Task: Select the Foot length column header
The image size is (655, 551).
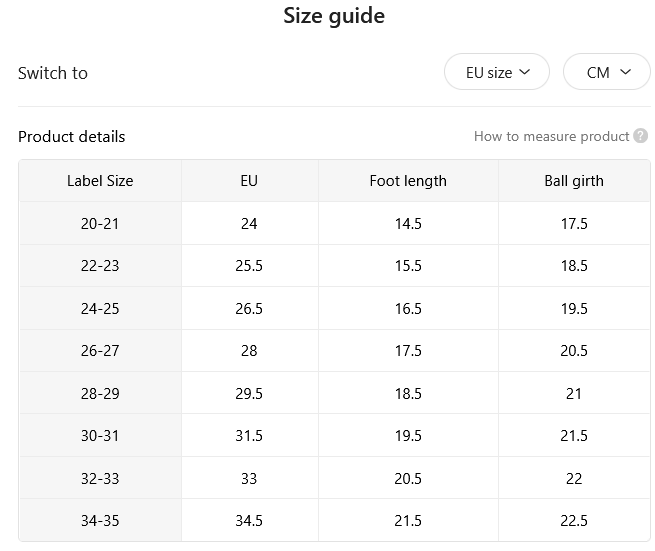Action: tap(408, 181)
